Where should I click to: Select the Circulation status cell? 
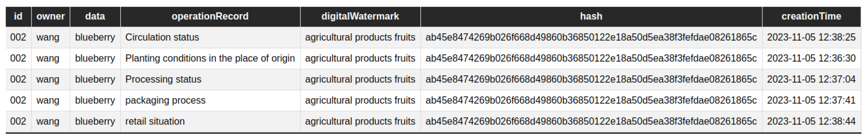click(162, 37)
